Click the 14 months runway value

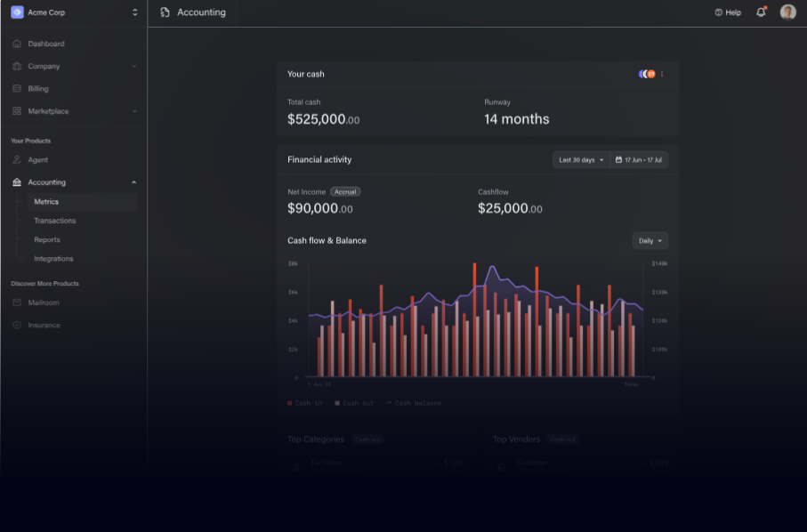pyautogui.click(x=517, y=119)
